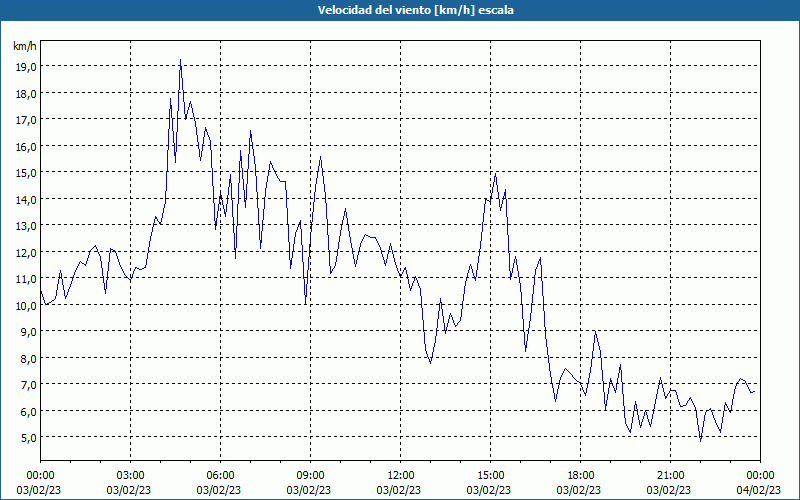Select the 00:00 label above 04/02/23
This screenshot has height=500, width=800.
click(x=760, y=476)
